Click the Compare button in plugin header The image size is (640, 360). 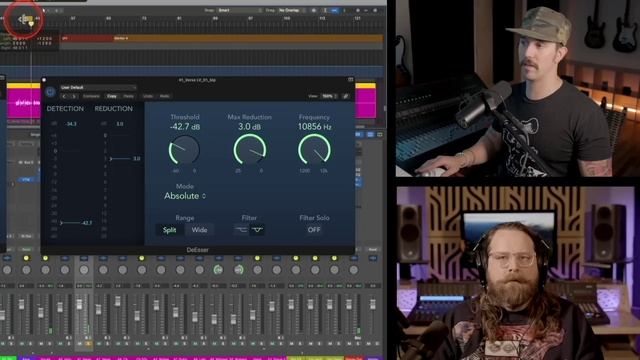[x=91, y=96]
